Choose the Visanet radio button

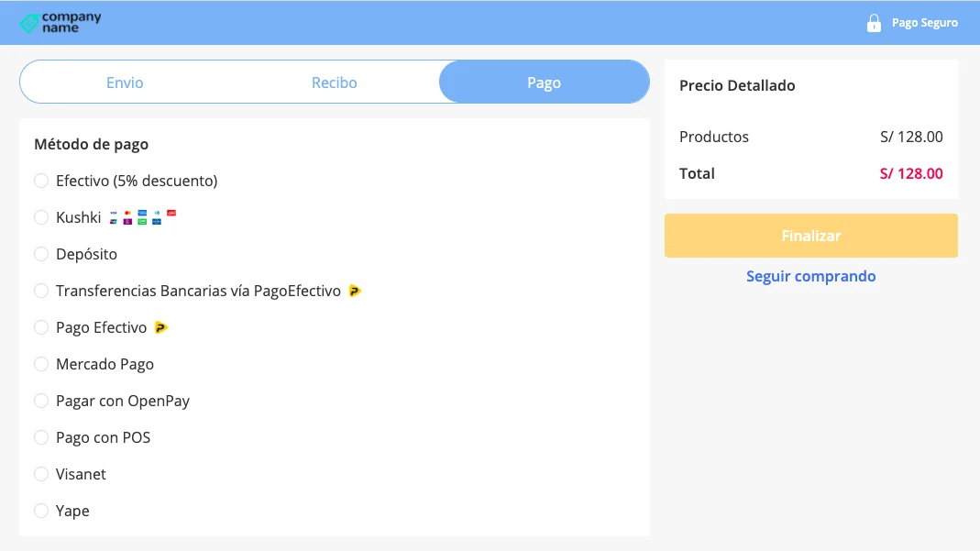point(41,474)
